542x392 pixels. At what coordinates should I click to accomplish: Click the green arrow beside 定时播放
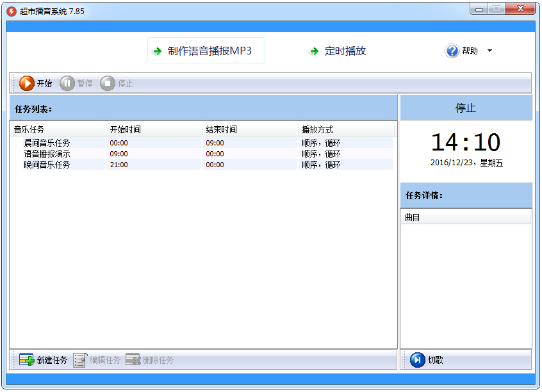[x=314, y=51]
